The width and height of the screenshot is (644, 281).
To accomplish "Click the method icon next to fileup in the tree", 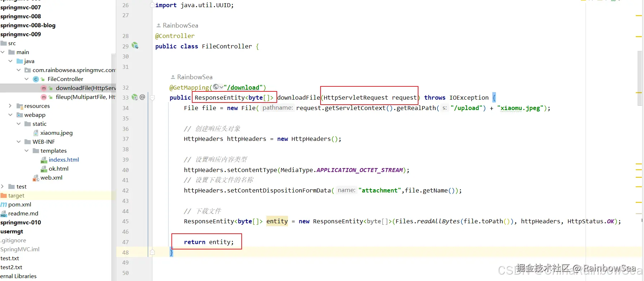I will 44,97.
